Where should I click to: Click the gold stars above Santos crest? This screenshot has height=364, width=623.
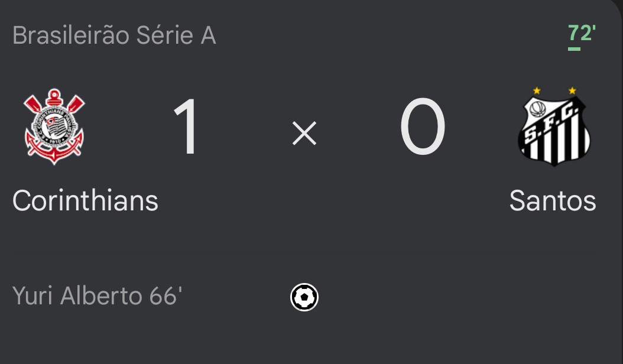click(554, 90)
